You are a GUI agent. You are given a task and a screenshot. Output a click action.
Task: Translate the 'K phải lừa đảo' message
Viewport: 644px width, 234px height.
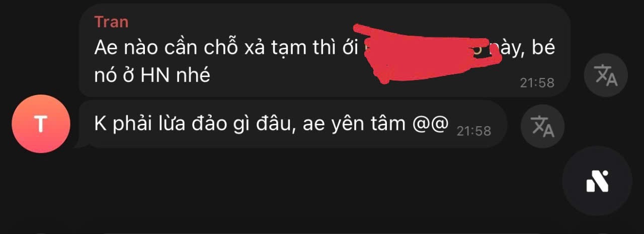[x=543, y=126]
